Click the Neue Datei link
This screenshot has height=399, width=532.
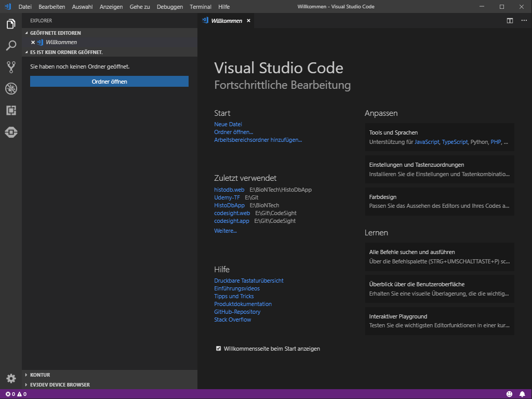228,124
